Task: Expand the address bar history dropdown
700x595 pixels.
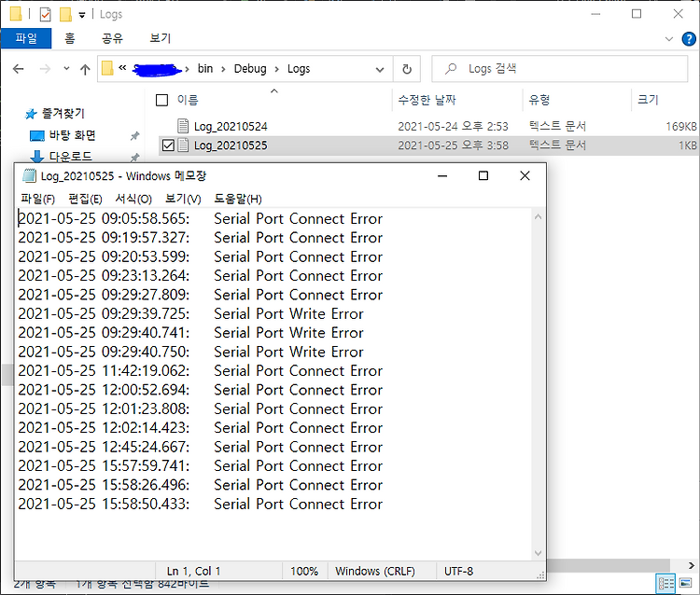Action: tap(380, 70)
